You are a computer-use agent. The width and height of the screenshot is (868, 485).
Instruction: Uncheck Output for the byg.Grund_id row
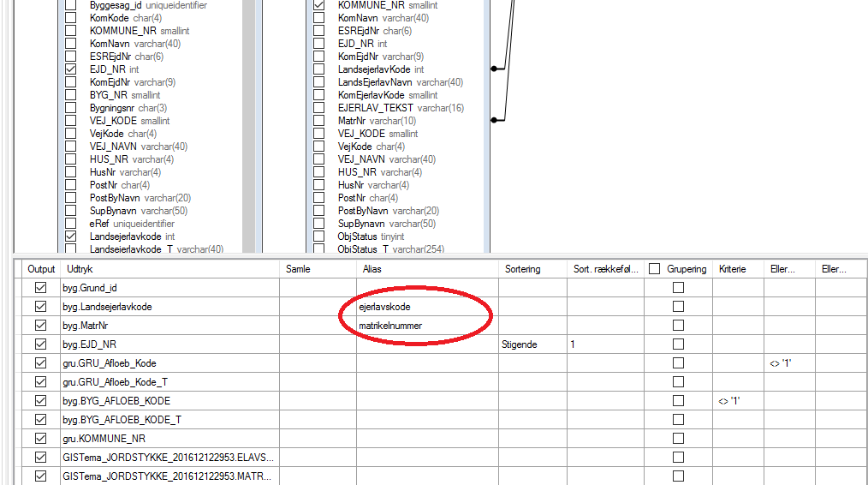(x=40, y=288)
